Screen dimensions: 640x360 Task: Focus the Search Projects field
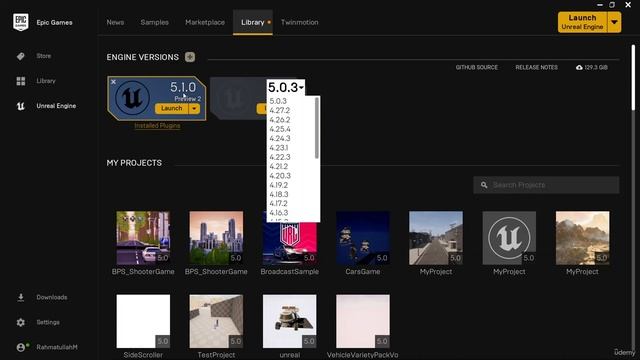coord(546,185)
